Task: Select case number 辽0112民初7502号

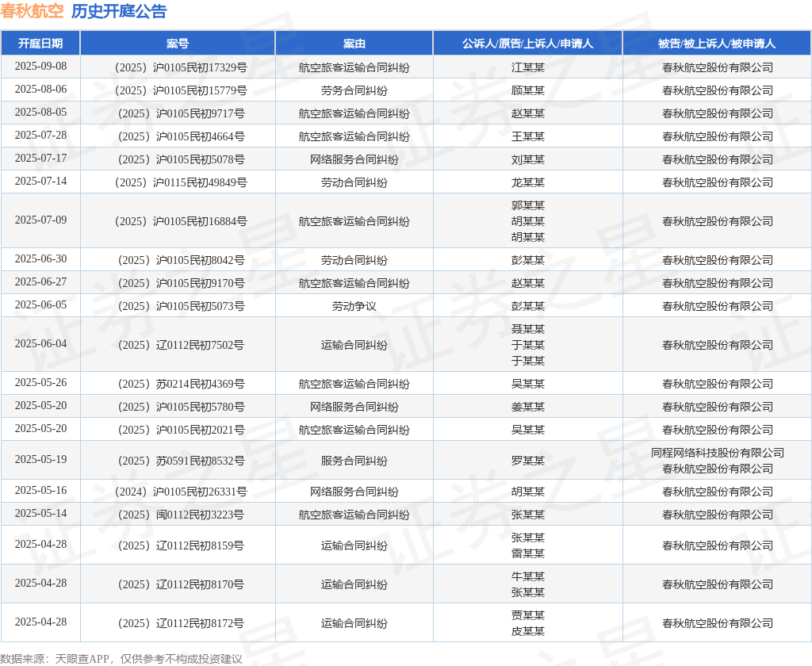Action: coord(182,345)
